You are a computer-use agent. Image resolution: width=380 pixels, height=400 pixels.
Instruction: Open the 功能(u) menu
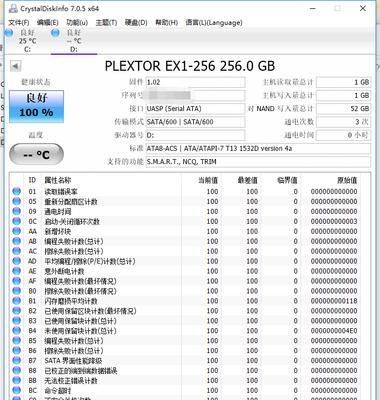77,23
